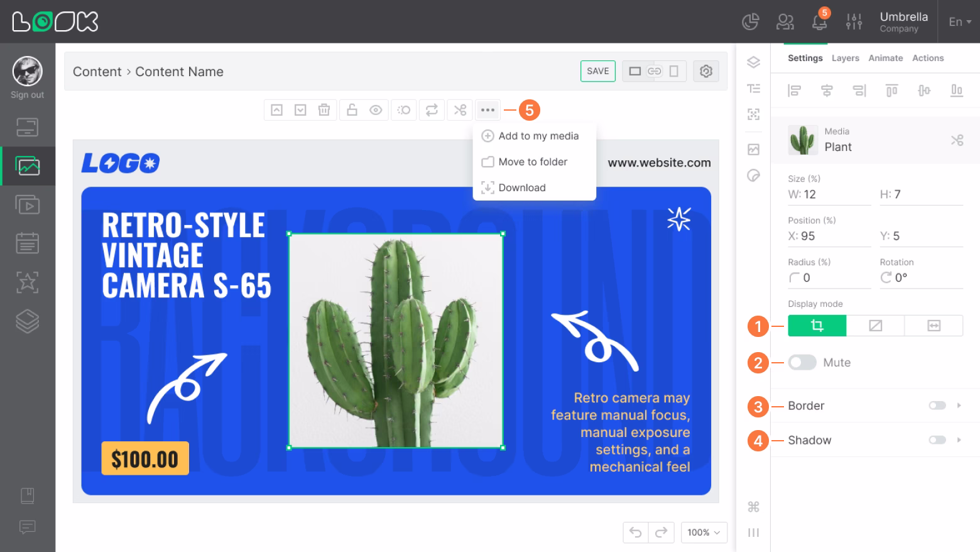Viewport: 980px width, 552px height.
Task: Select crop display mode
Action: click(817, 326)
